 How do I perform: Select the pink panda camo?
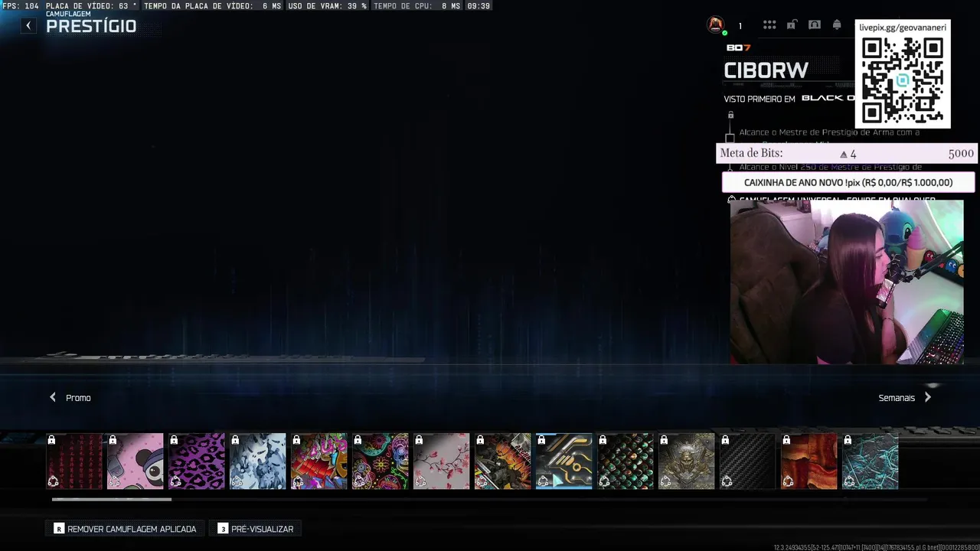136,461
